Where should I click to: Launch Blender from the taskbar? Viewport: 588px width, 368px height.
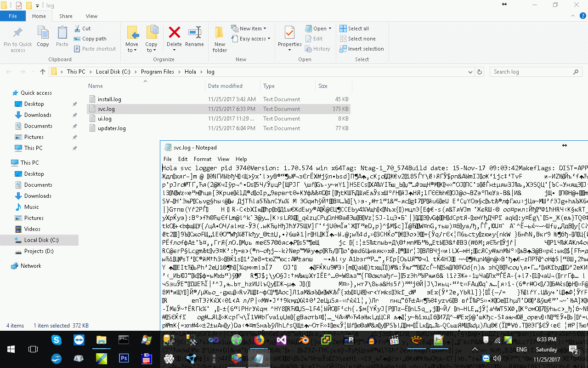pos(304,340)
